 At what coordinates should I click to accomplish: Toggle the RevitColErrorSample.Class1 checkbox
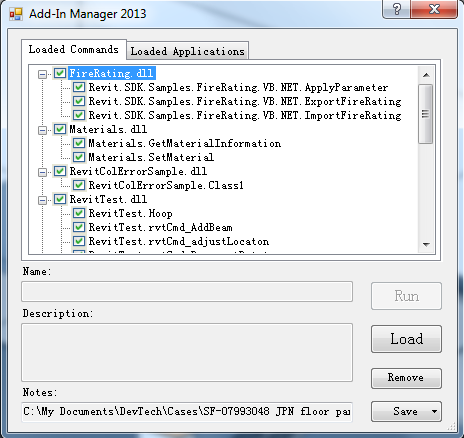[79, 185]
